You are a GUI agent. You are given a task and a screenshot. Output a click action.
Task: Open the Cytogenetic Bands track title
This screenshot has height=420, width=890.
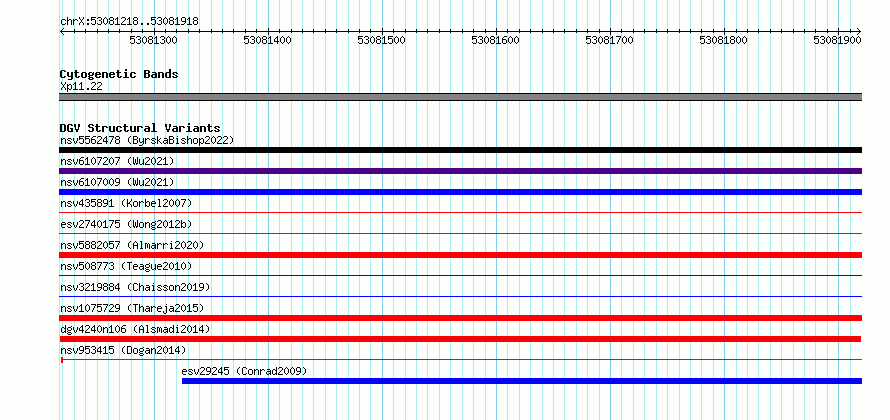(119, 74)
